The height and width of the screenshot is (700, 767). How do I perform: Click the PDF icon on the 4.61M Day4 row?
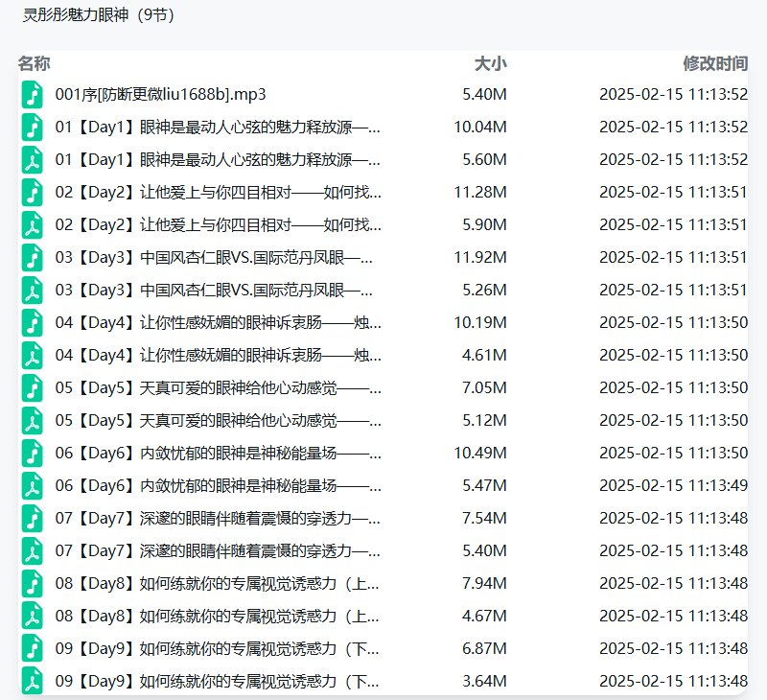pyautogui.click(x=33, y=356)
